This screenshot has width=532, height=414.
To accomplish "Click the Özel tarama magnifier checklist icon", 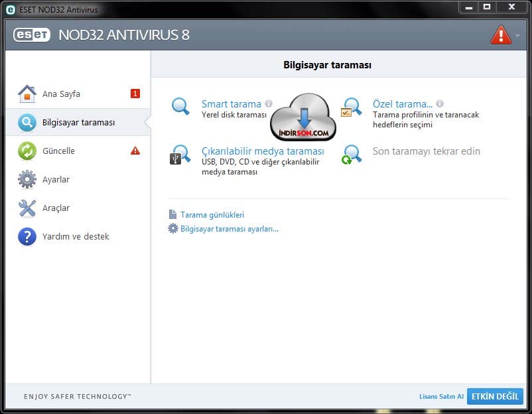I will [x=352, y=107].
